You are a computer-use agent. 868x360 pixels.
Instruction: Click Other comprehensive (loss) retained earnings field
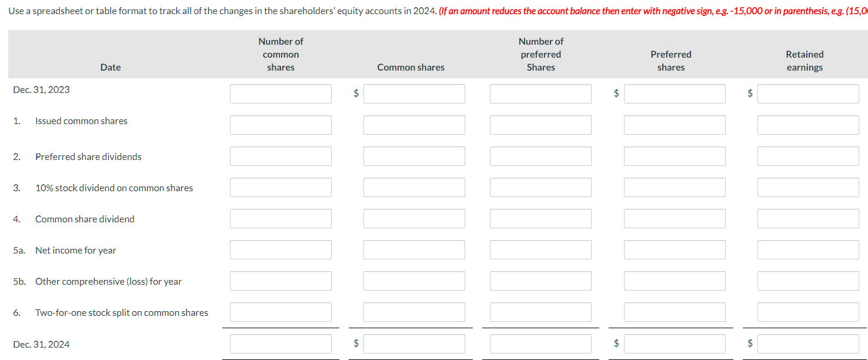[x=808, y=281]
